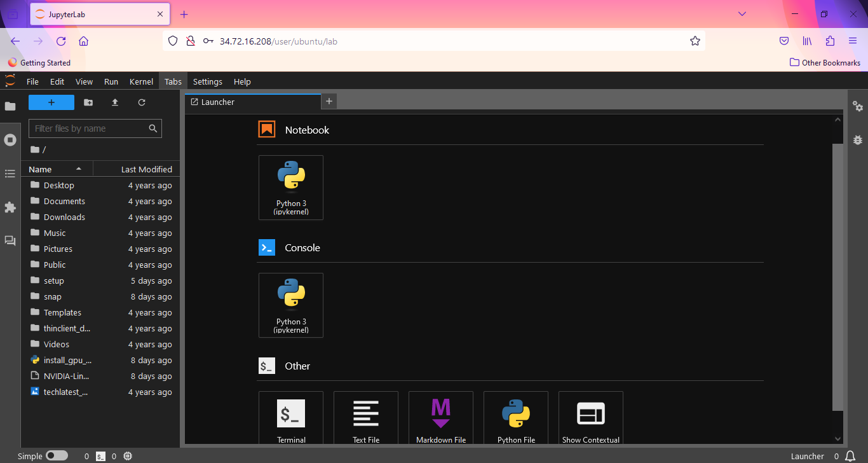The height and width of the screenshot is (463, 868).
Task: Click the kernel status icon in status bar
Action: 128,456
